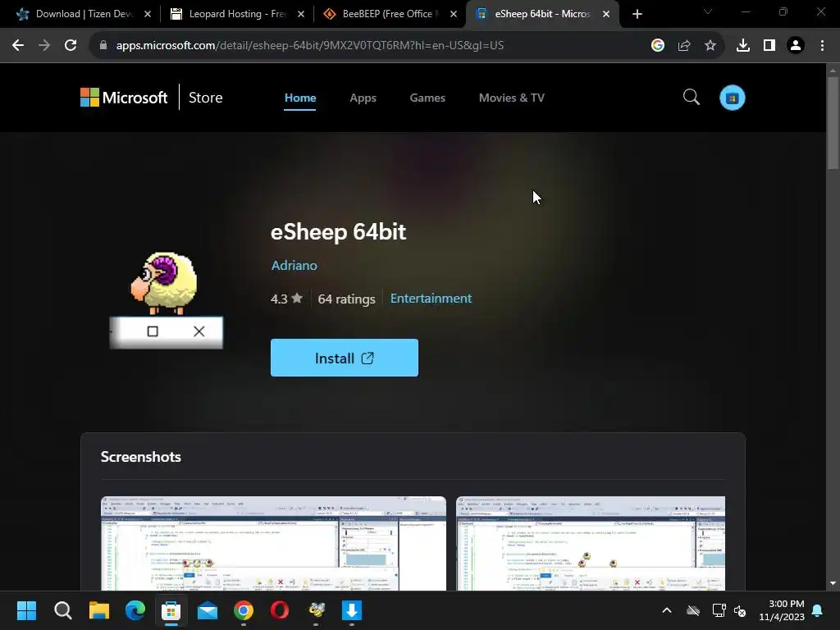Image resolution: width=840 pixels, height=630 pixels.
Task: Open Microsoft Store taskbar app
Action: click(171, 610)
